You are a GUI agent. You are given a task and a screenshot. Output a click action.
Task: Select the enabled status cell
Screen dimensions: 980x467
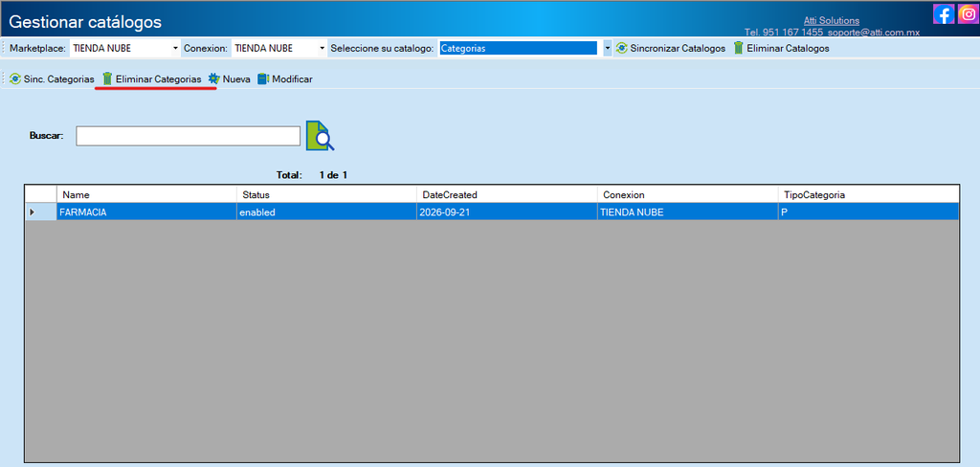point(326,211)
